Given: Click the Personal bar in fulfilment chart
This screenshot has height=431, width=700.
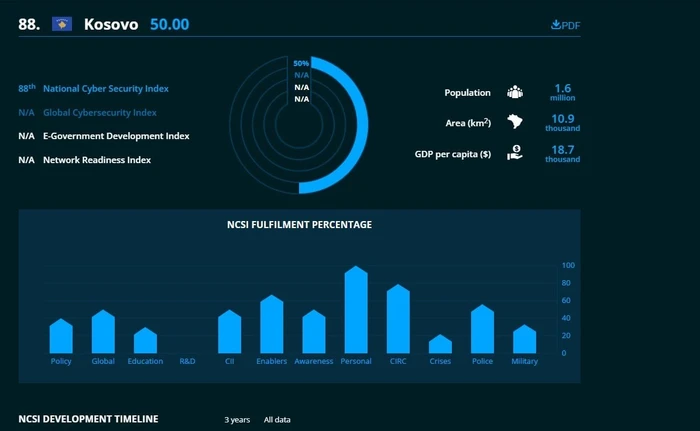Looking at the screenshot, I should tap(356, 310).
